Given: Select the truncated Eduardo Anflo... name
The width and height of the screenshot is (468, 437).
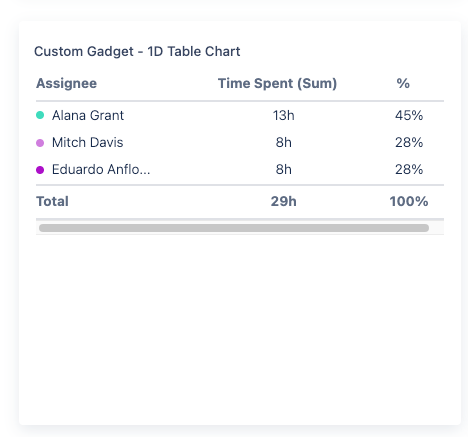Looking at the screenshot, I should [x=101, y=170].
